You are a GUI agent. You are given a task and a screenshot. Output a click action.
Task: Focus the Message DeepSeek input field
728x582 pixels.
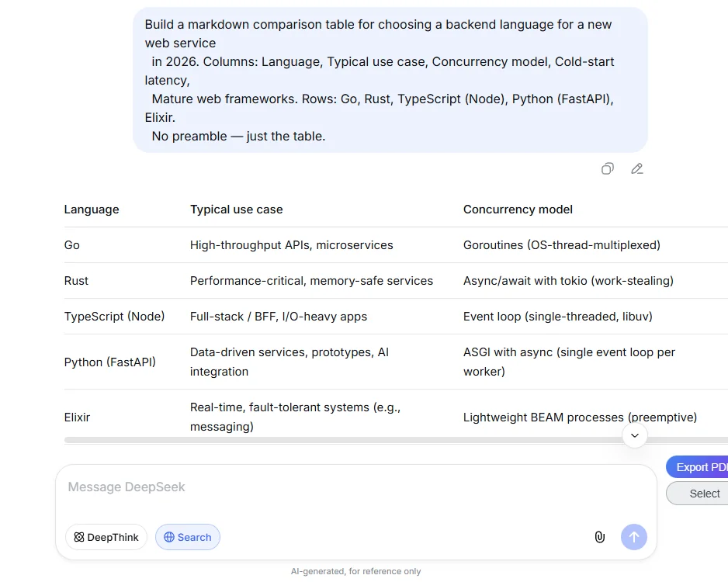[x=355, y=487]
